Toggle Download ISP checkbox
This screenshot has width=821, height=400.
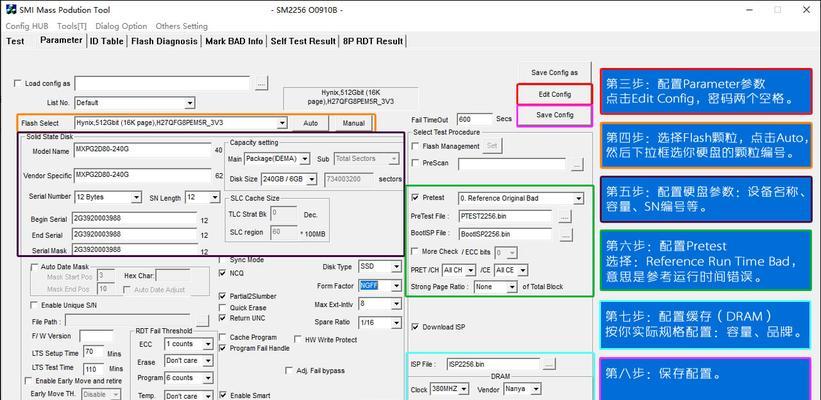416,327
